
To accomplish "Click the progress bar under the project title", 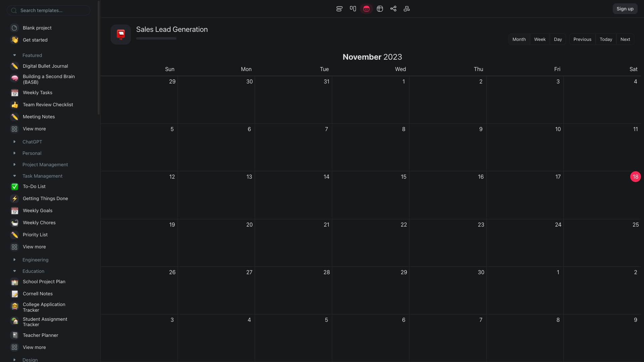I will pos(156,38).
